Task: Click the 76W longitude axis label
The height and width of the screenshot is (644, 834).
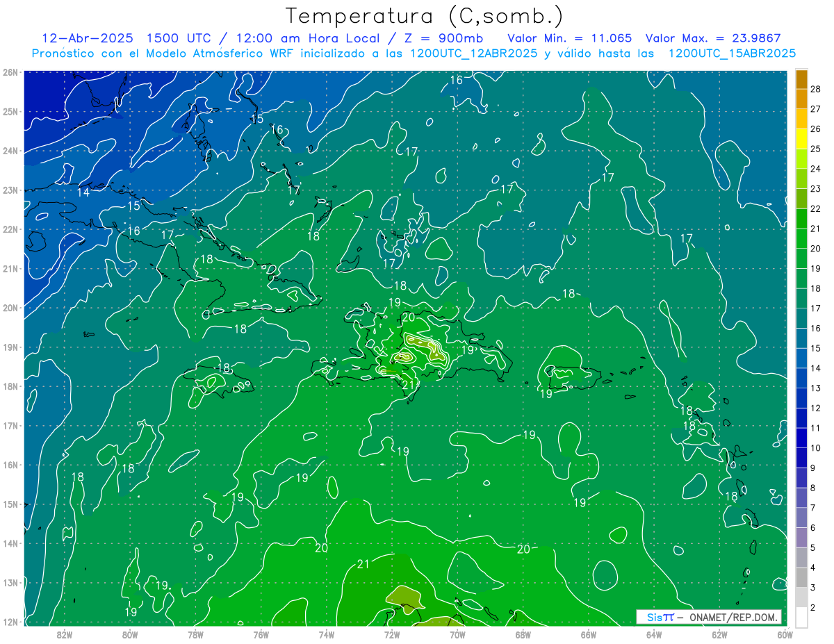Action: point(261,634)
